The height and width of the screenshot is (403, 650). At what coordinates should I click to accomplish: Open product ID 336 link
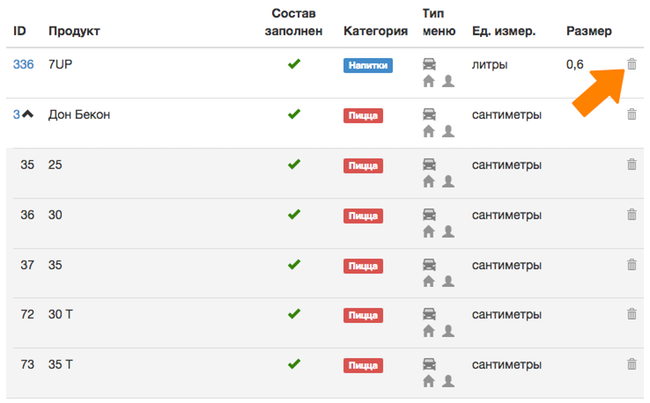[23, 64]
